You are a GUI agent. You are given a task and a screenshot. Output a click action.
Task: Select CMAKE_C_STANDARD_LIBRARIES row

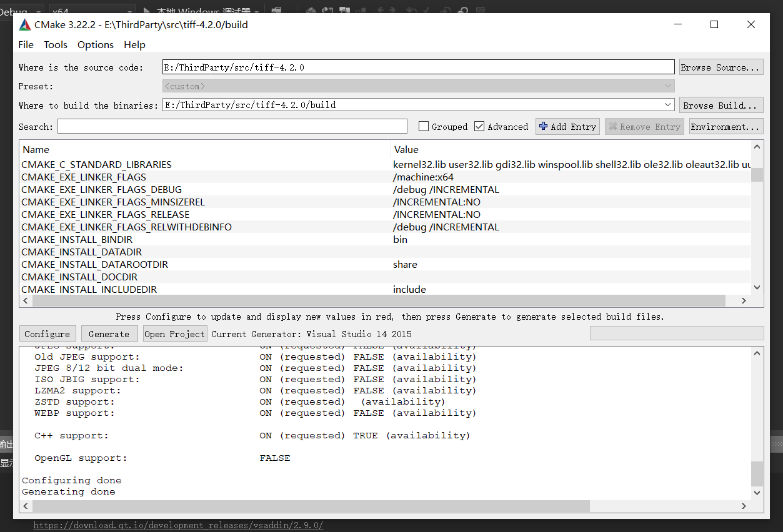[x=385, y=164]
